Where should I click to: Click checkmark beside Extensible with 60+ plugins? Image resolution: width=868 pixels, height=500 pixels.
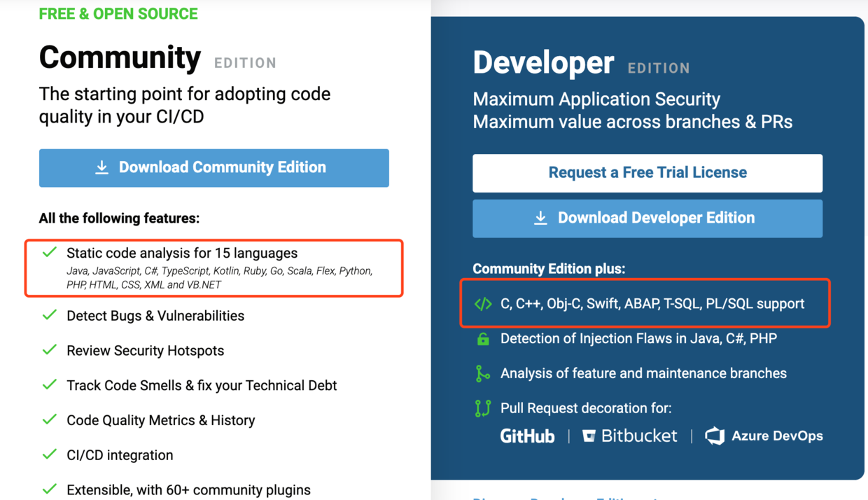(50, 489)
